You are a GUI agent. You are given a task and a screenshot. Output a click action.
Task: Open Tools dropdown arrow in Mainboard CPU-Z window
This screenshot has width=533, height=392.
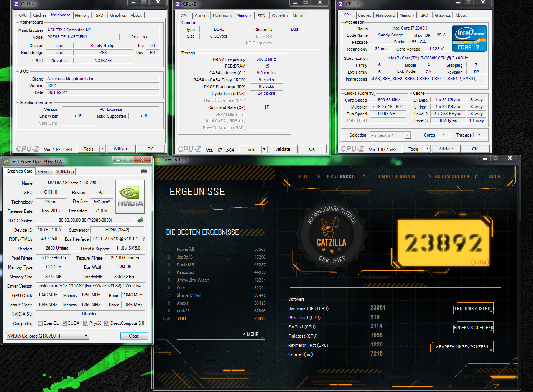(102, 149)
